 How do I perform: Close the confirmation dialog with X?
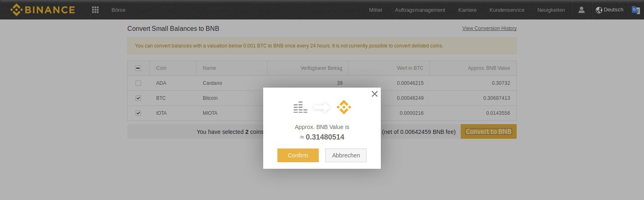click(374, 94)
